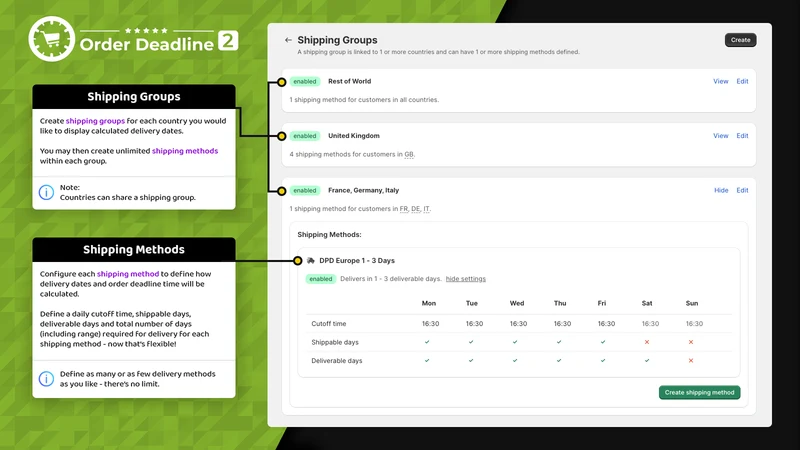Click the Wednesday shippable days checkmark
Viewport: 800px width, 450px height.
(x=515, y=342)
